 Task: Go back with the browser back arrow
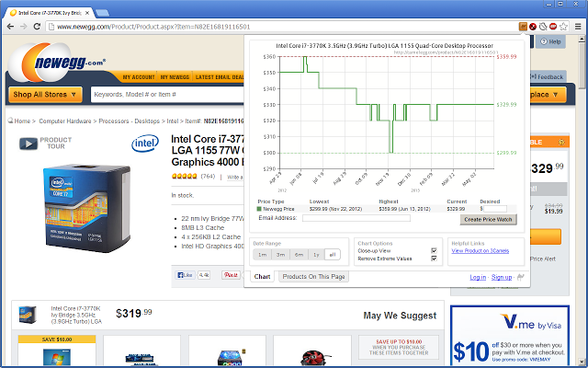point(10,27)
